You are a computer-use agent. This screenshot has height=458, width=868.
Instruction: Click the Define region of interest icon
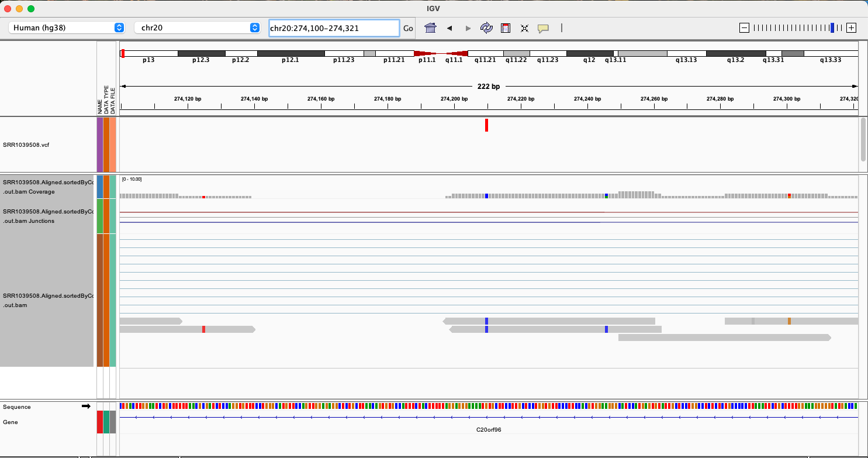(506, 28)
